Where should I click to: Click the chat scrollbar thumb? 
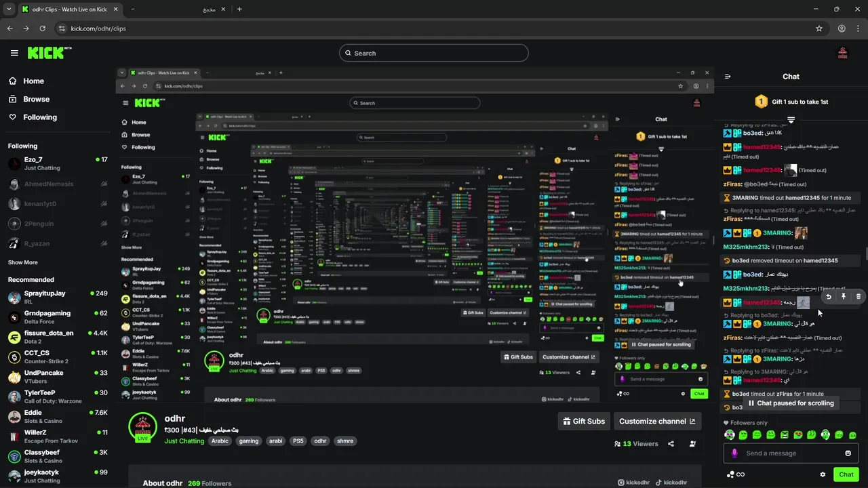pyautogui.click(x=866, y=254)
